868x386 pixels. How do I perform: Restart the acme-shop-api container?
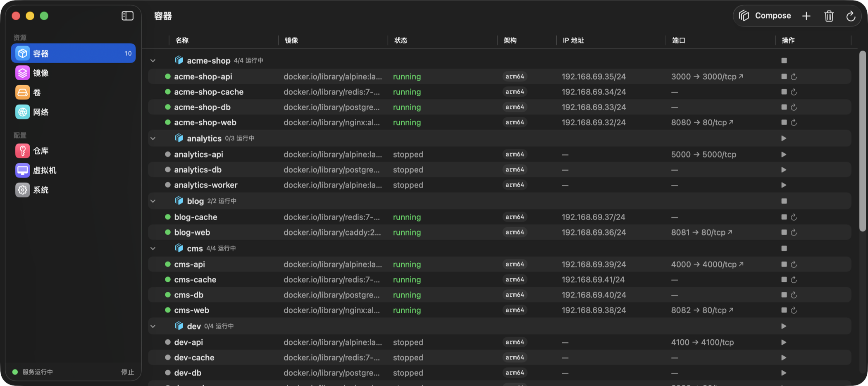(794, 76)
